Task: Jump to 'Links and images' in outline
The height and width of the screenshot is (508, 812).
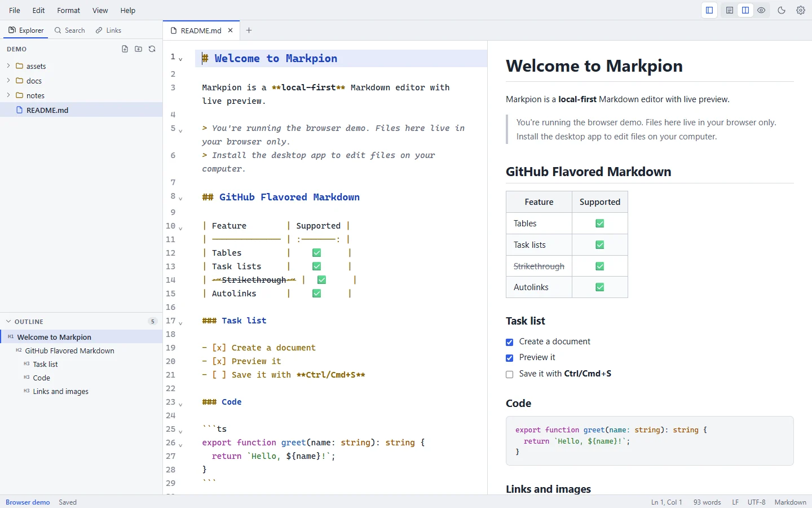Action: point(81,391)
